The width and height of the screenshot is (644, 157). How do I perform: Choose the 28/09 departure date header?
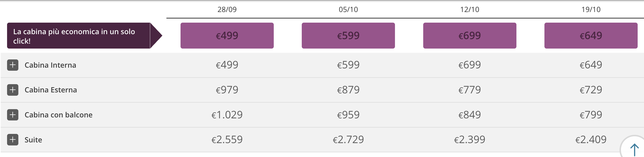(x=227, y=9)
